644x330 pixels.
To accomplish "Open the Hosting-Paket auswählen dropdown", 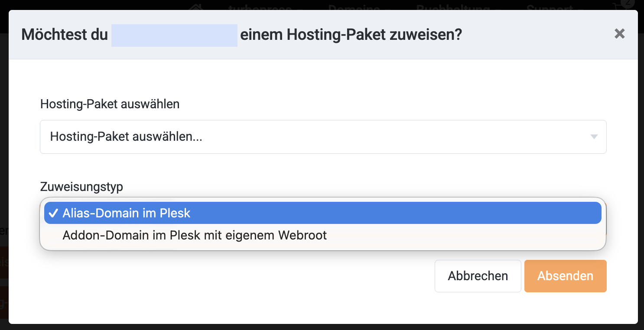I will [323, 137].
